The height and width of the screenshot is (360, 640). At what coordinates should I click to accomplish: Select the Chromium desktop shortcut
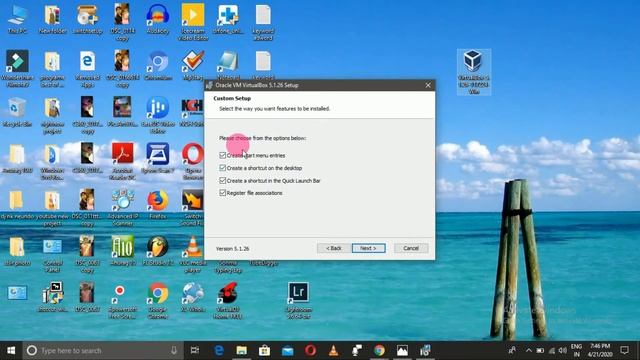tap(158, 65)
